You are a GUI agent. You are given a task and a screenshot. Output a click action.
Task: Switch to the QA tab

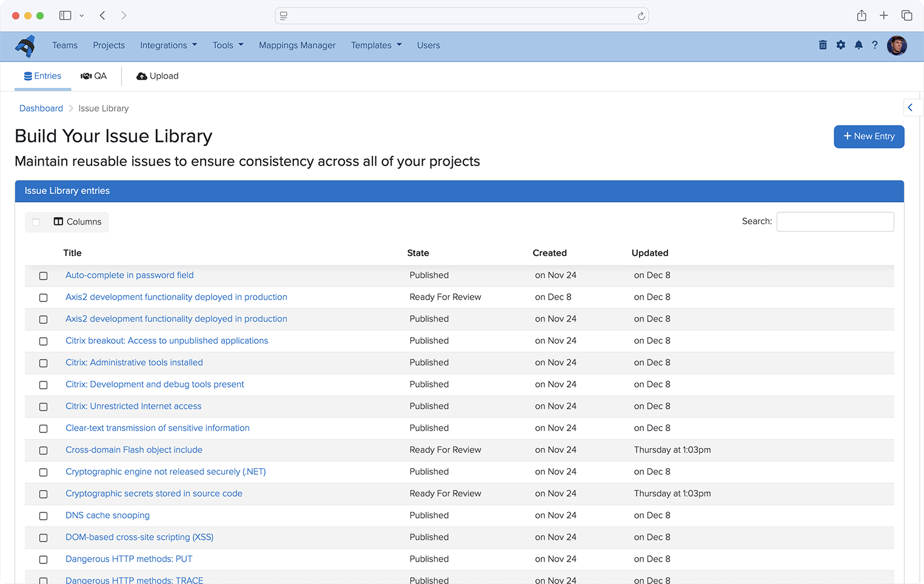93,76
